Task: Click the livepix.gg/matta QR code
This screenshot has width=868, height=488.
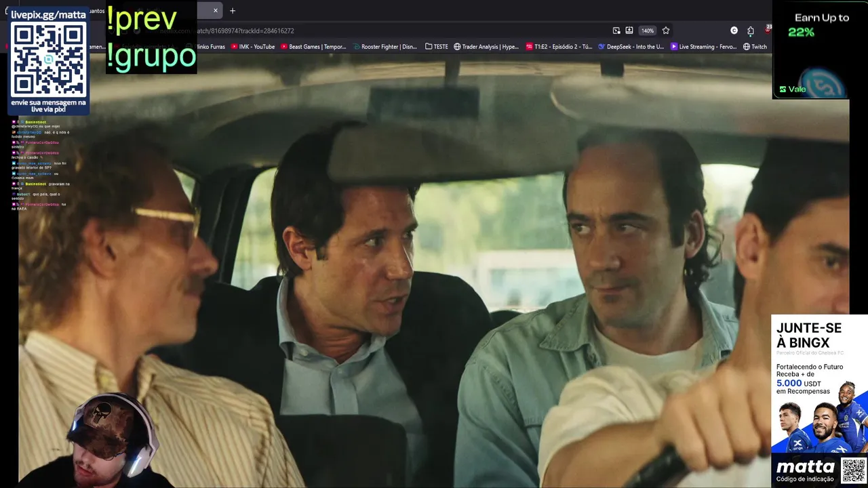Action: point(48,59)
